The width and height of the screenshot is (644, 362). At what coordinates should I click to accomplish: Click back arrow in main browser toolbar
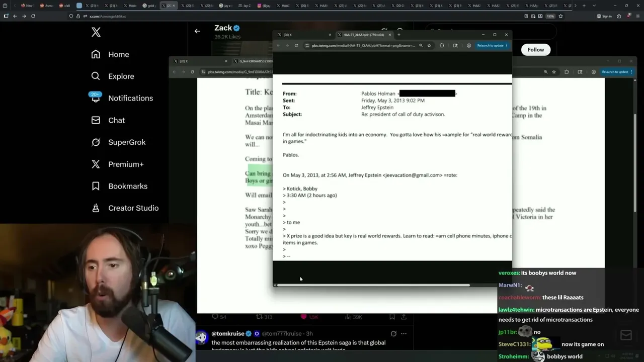point(15,16)
